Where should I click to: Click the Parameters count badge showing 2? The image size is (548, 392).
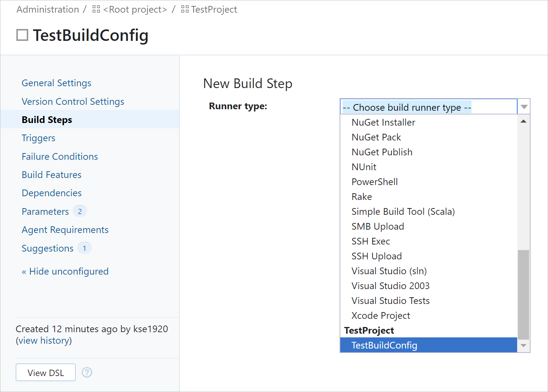pyautogui.click(x=80, y=211)
